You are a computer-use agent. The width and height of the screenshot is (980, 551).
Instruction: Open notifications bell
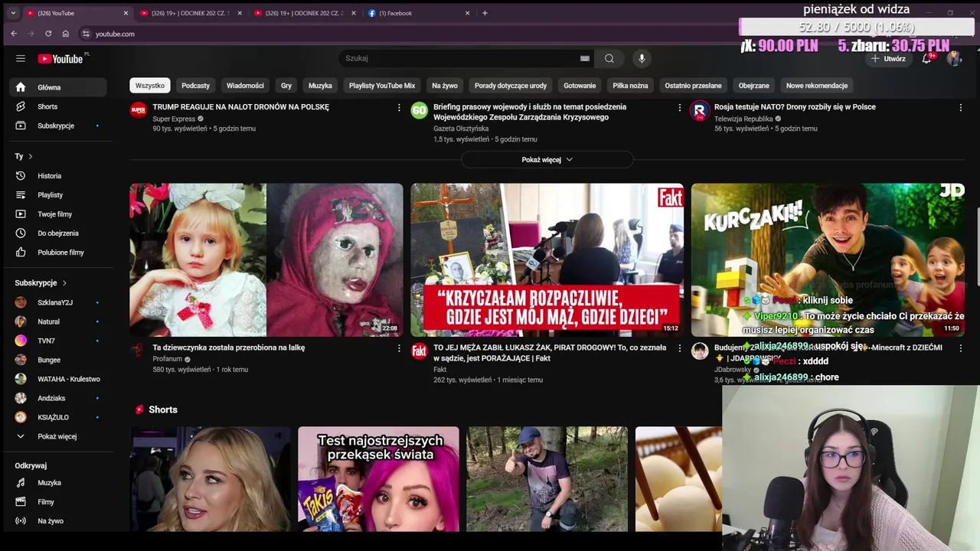coord(926,58)
